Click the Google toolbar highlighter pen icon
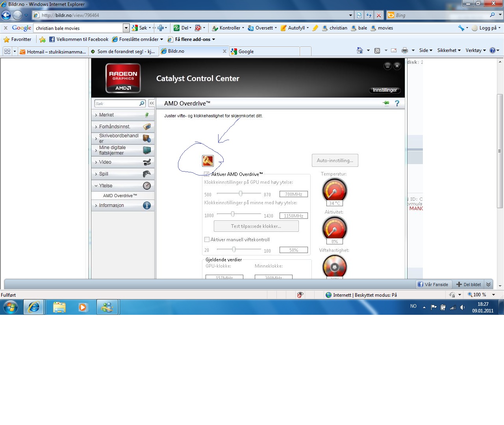The width and height of the screenshot is (504, 425). click(x=315, y=28)
